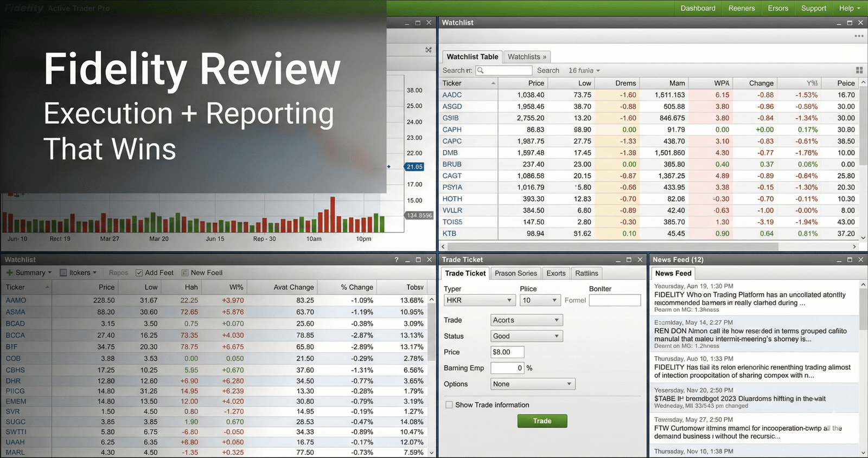The width and height of the screenshot is (868, 458).
Task: Open the $TABE bremdbgot 2023 news item
Action: [754, 398]
